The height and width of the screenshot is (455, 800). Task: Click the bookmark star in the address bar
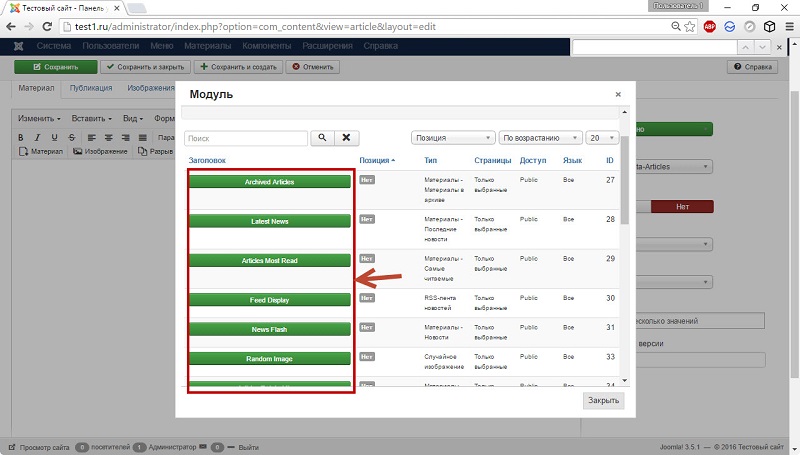point(690,27)
